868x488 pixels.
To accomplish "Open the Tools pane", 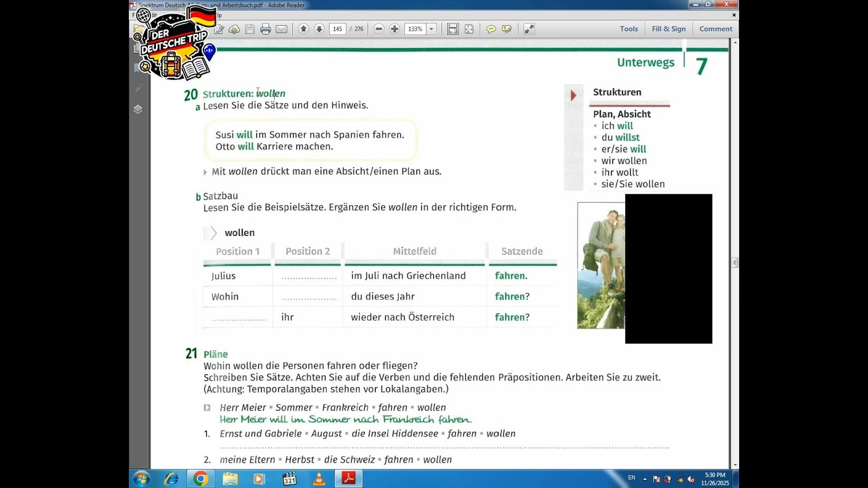I will [x=629, y=29].
